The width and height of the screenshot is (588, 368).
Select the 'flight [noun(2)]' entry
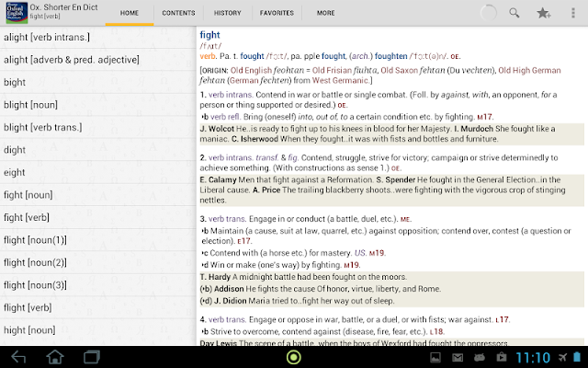click(x=98, y=262)
